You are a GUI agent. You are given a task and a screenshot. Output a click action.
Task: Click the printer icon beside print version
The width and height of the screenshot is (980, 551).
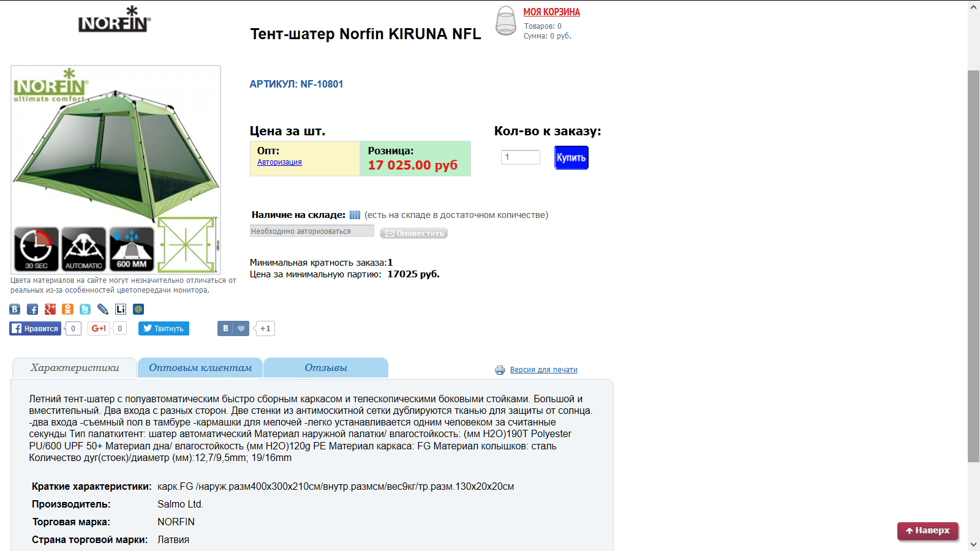pyautogui.click(x=500, y=370)
